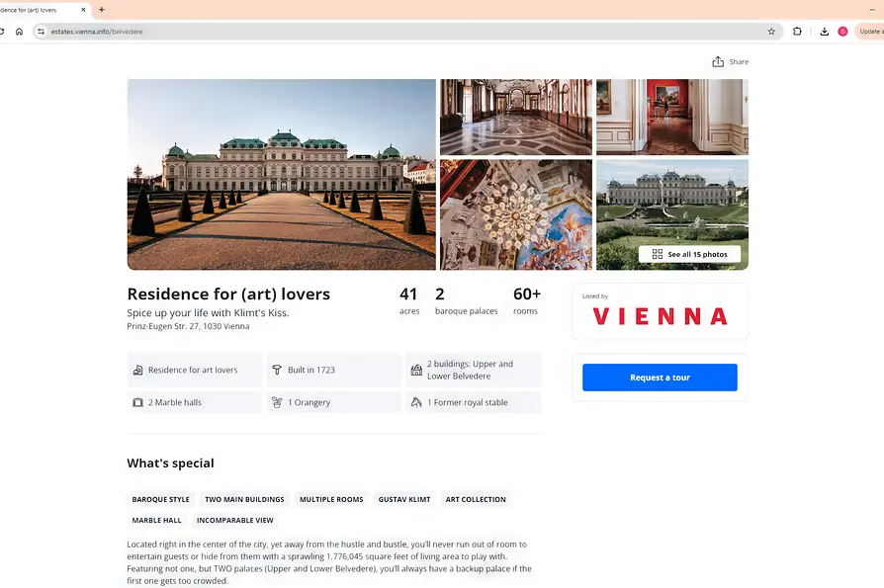Click the pink profile avatar in the toolbar
The image size is (884, 588).
(842, 31)
